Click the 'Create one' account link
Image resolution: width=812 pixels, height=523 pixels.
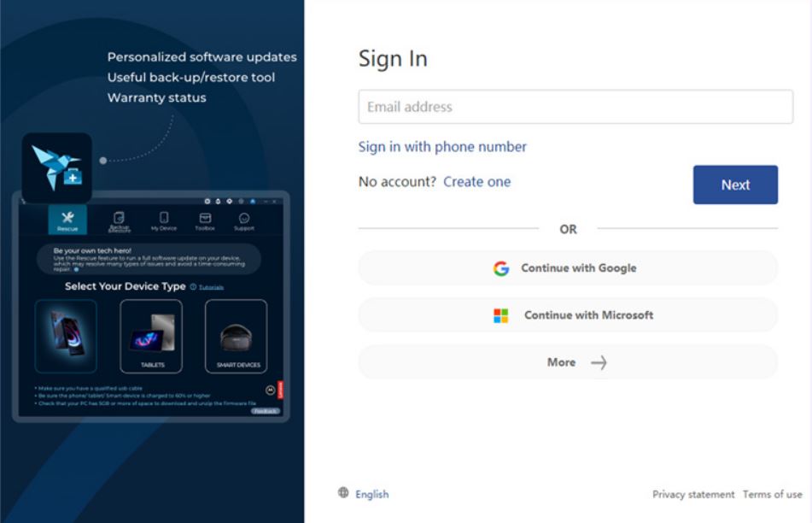click(x=477, y=182)
